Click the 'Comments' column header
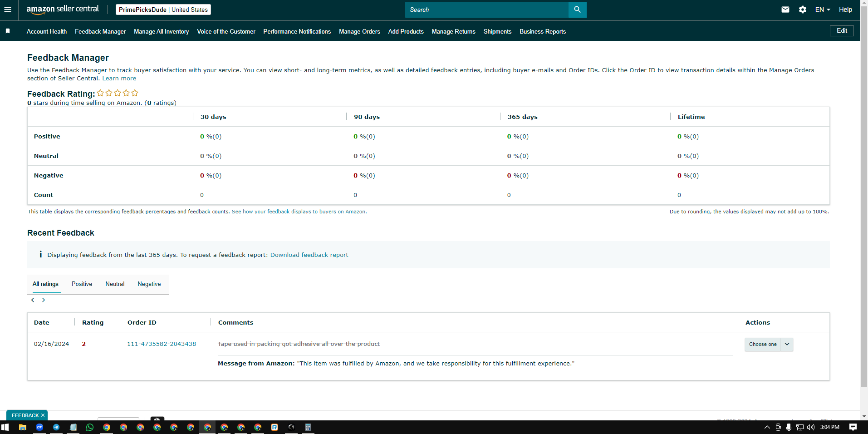868x434 pixels. coord(236,323)
